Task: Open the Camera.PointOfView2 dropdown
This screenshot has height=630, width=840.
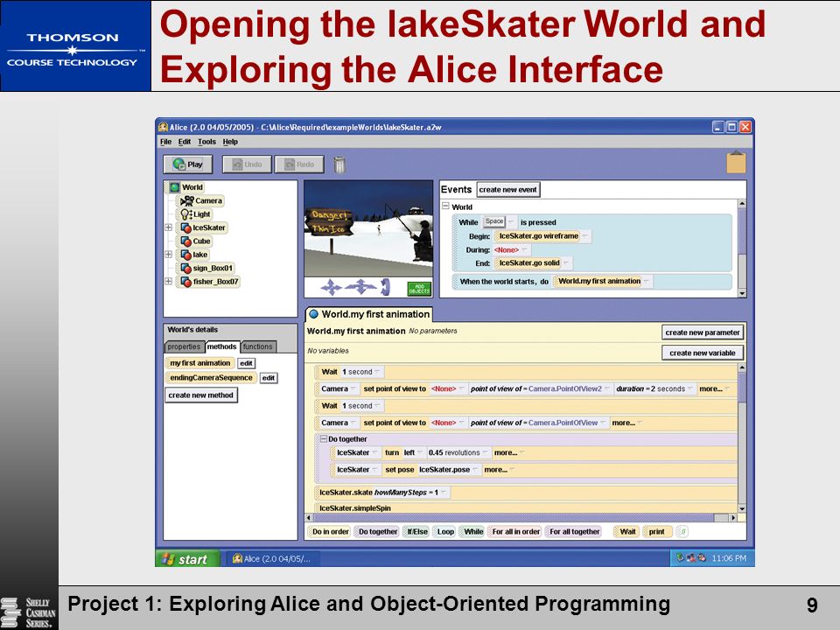Action: tap(607, 388)
